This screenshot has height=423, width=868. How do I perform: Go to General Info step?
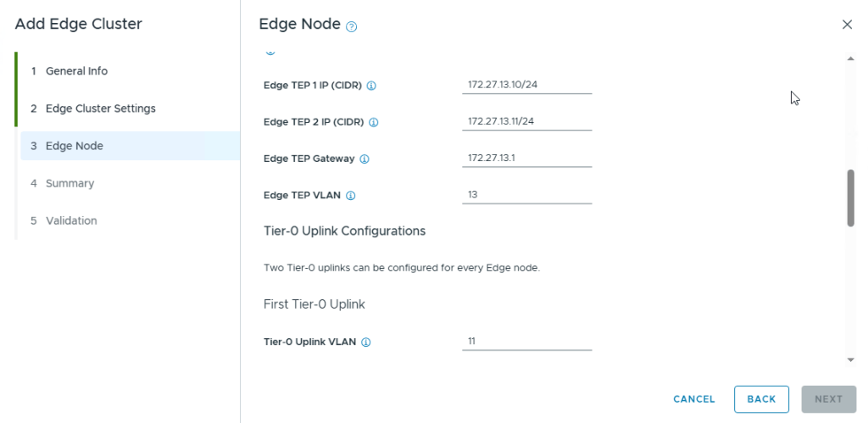point(76,71)
